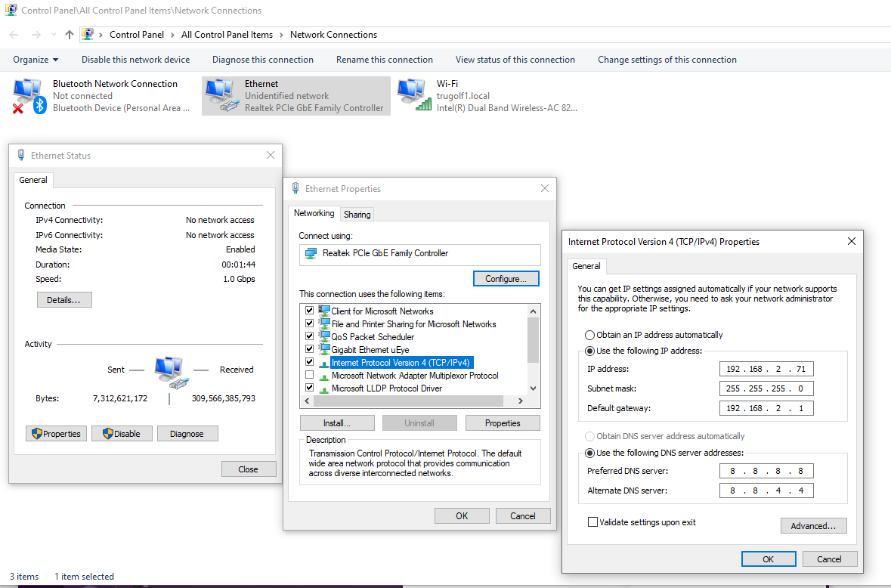Click the Diagnose button

tap(187, 434)
